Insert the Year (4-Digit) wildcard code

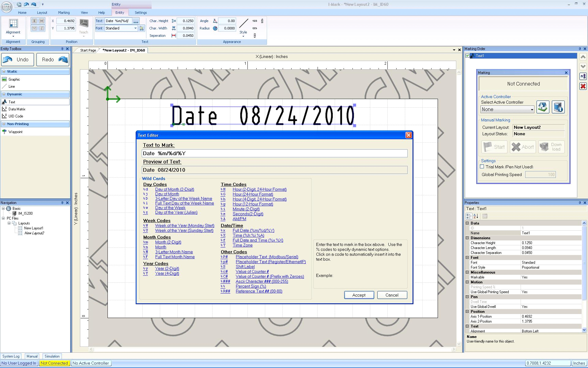point(167,274)
